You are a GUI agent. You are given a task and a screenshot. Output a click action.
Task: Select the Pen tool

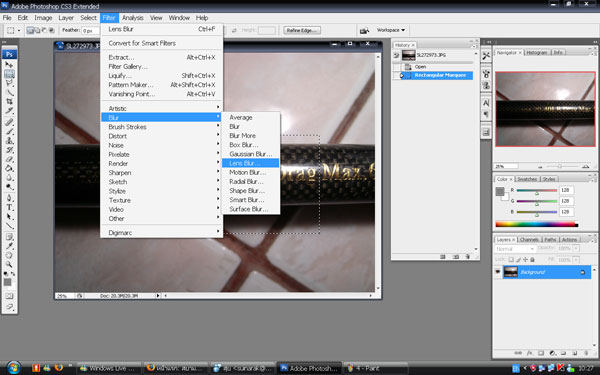point(9,198)
